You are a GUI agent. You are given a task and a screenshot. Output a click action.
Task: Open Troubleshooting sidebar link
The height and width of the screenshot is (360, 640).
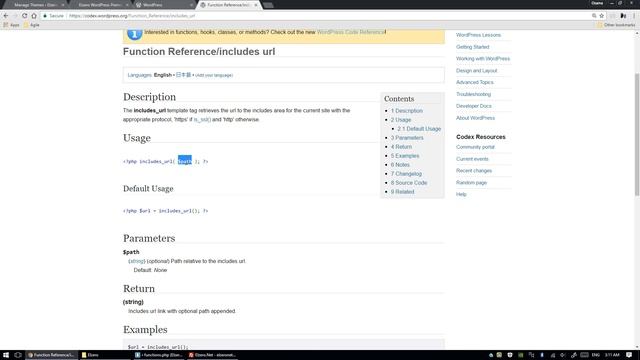pyautogui.click(x=473, y=94)
